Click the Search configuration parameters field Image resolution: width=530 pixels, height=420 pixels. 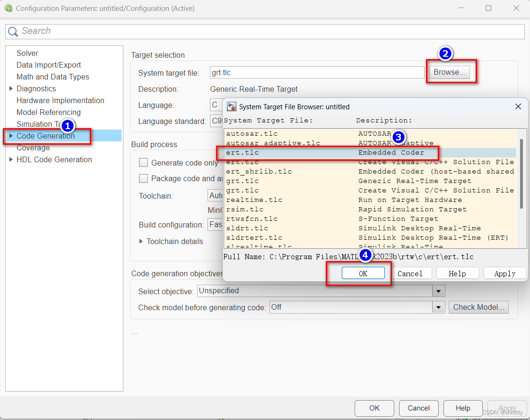click(x=265, y=31)
